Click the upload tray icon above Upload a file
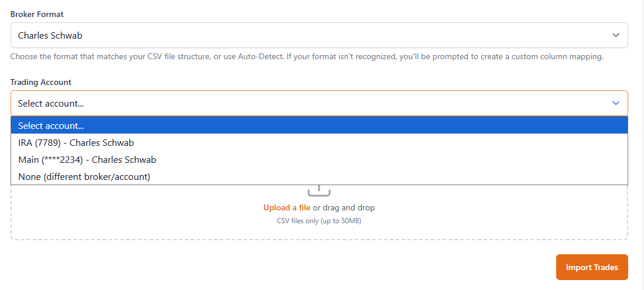644x290 pixels. 319,191
